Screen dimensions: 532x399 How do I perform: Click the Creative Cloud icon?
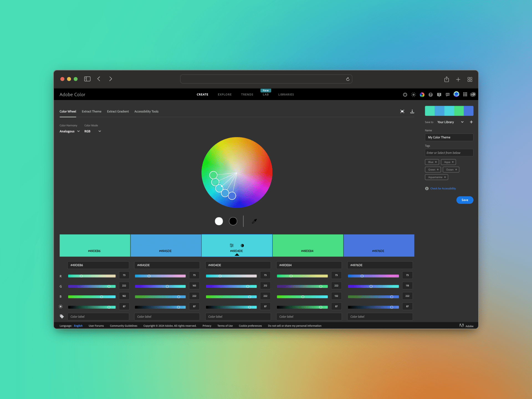tap(473, 94)
